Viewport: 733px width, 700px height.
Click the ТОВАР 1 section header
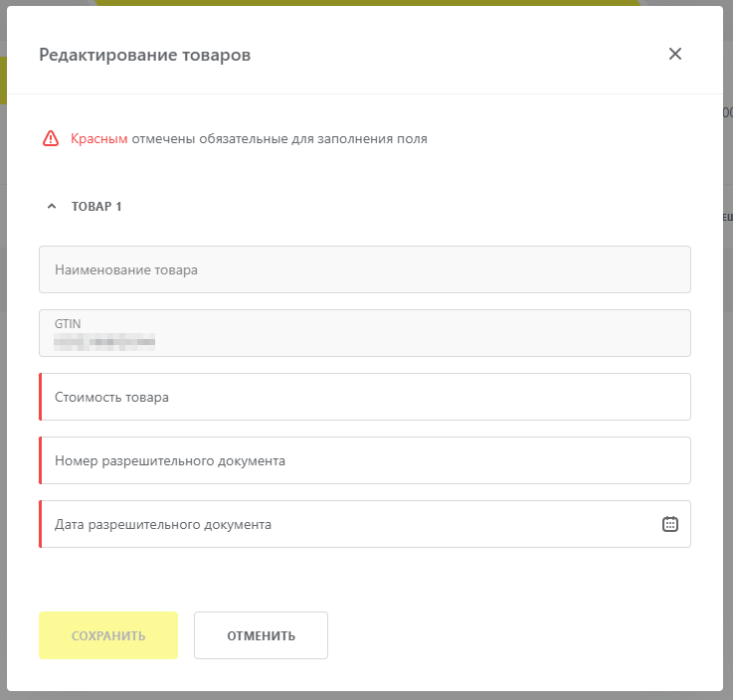tap(96, 207)
